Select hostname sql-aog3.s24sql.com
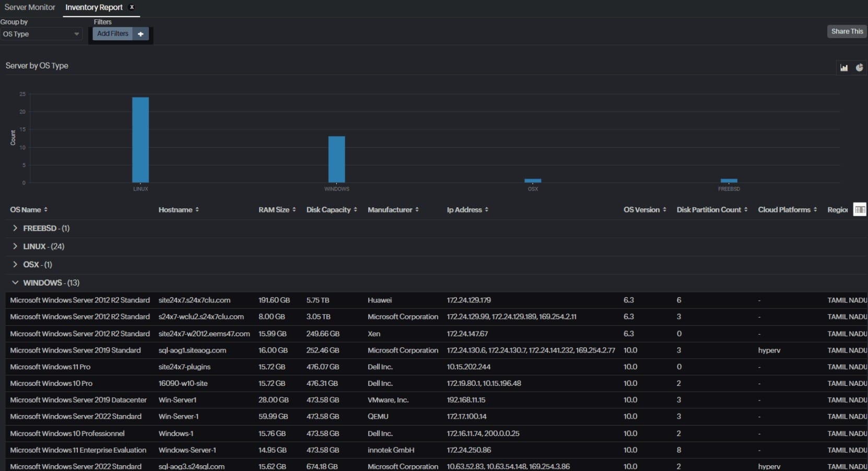This screenshot has width=868, height=471. [192, 466]
